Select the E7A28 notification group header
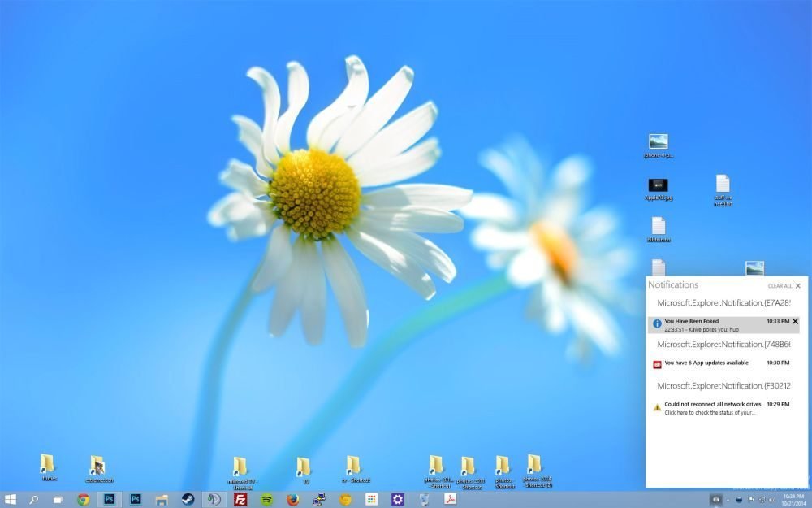Viewport: 812px width, 508px height. 723,302
